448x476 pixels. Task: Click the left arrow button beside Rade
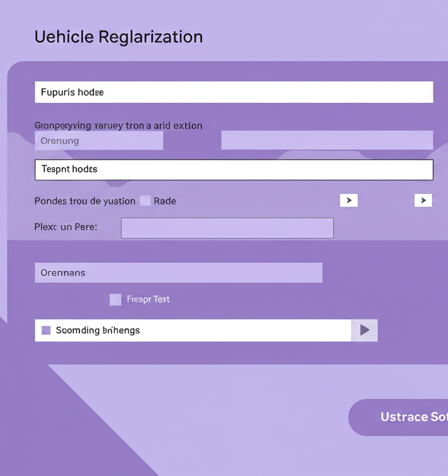(x=349, y=200)
